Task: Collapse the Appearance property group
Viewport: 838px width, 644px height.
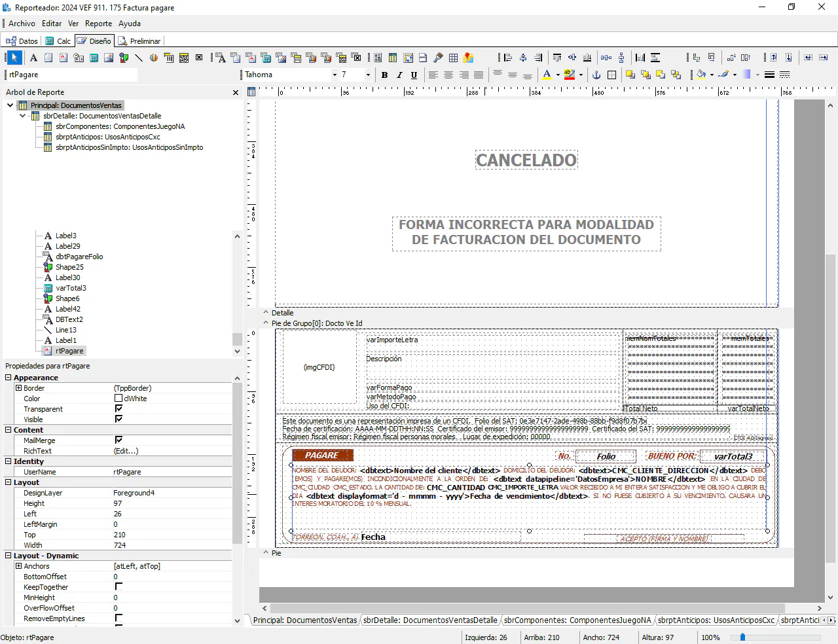Action: [9, 378]
